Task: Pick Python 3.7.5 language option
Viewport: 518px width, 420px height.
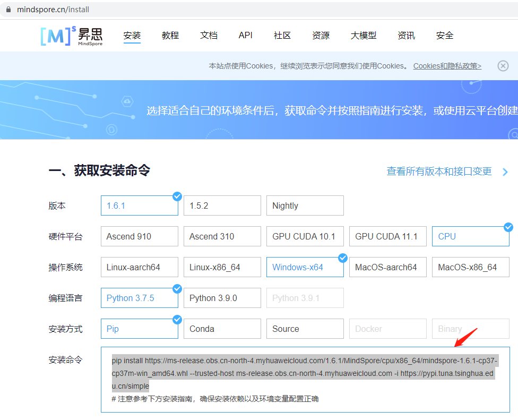Action: click(x=140, y=298)
